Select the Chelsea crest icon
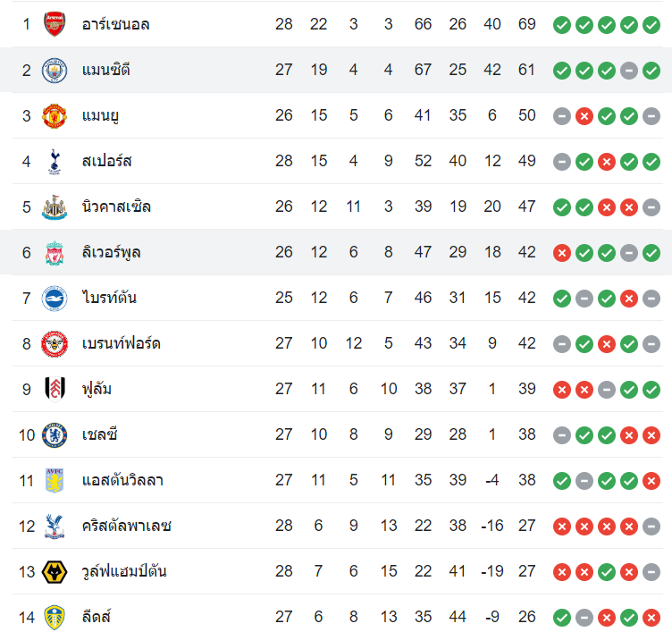 [x=55, y=434]
